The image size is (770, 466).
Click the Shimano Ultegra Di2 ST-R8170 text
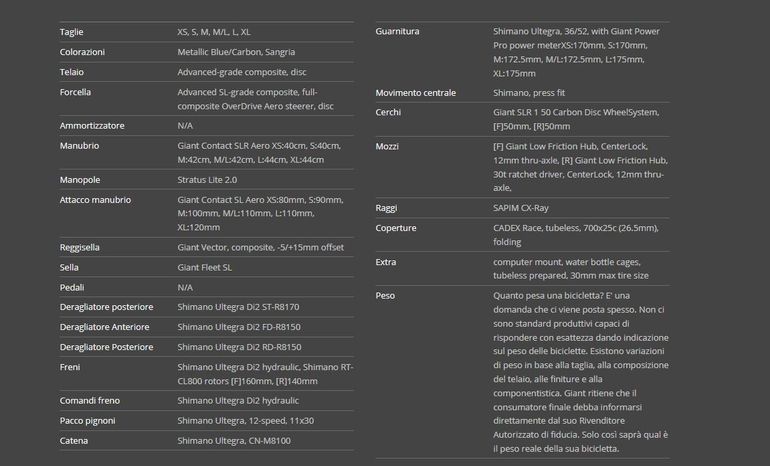pyautogui.click(x=238, y=307)
